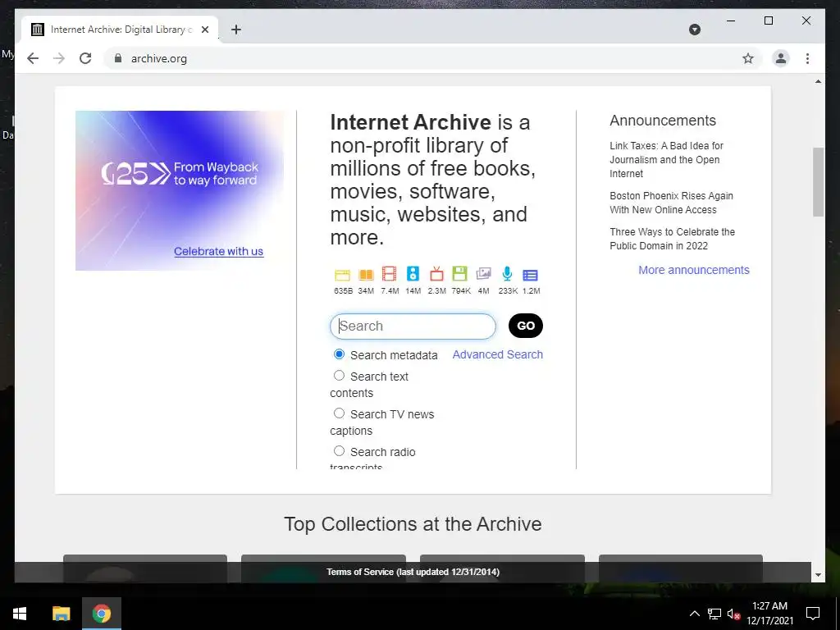Open the video (7.4M) film icon
The width and height of the screenshot is (840, 630).
pos(390,274)
